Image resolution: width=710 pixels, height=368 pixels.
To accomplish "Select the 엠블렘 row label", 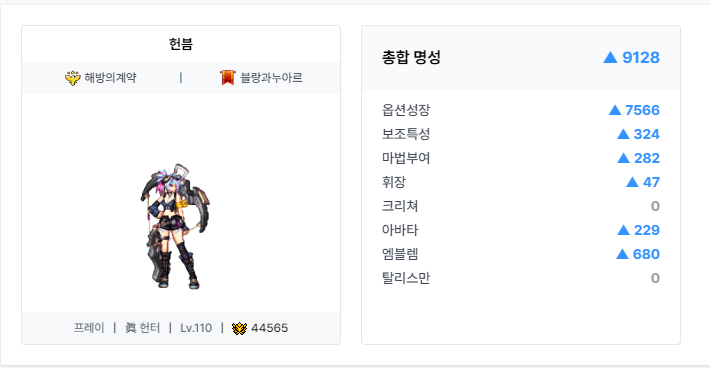I will (x=400, y=254).
